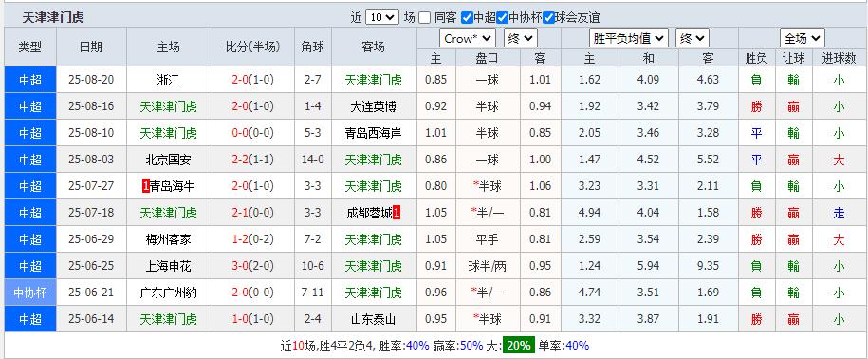Click the away odds value 9.35
This screenshot has height=359, width=868.
coord(708,266)
